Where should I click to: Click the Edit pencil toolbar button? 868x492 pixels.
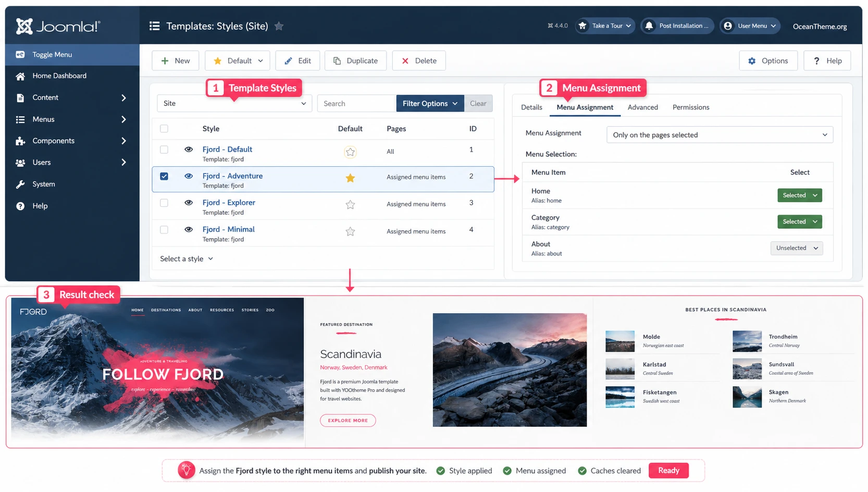pos(297,60)
